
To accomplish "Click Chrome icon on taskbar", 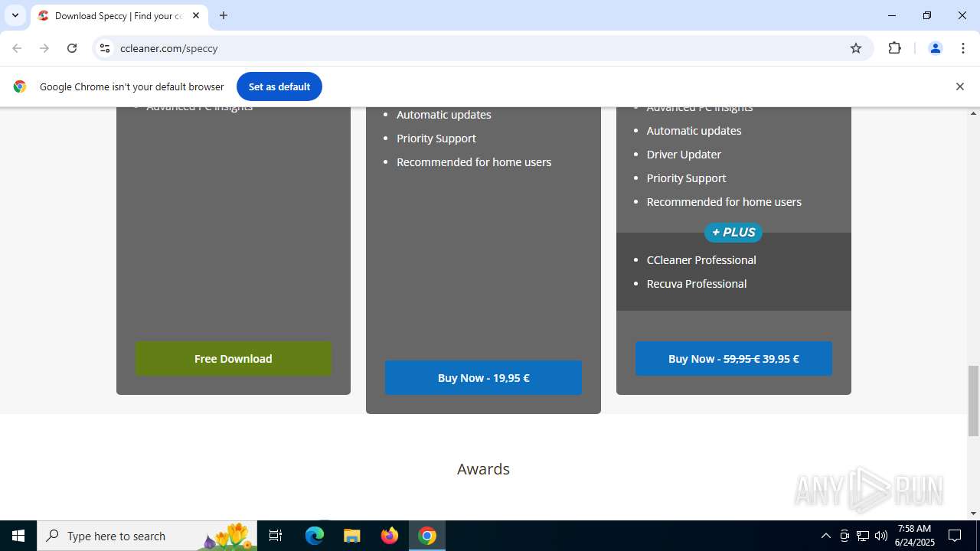I will click(427, 536).
